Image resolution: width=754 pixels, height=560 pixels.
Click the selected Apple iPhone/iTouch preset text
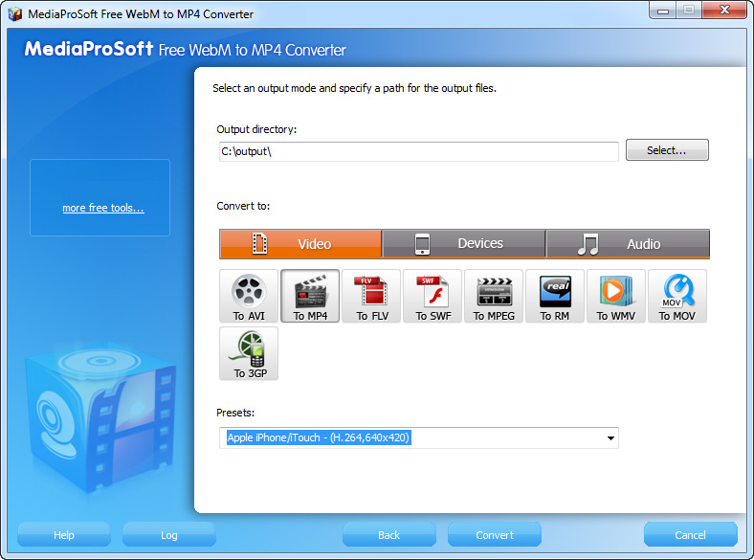319,437
